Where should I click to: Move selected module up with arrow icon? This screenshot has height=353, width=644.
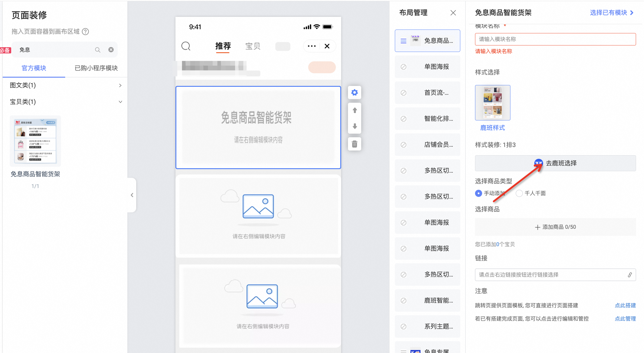click(x=355, y=110)
